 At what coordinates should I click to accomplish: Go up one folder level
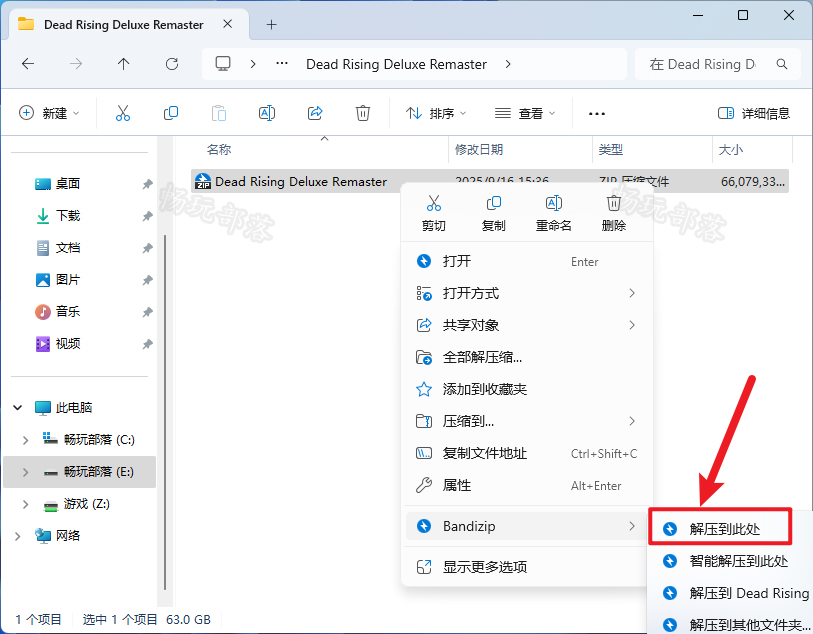[x=123, y=64]
